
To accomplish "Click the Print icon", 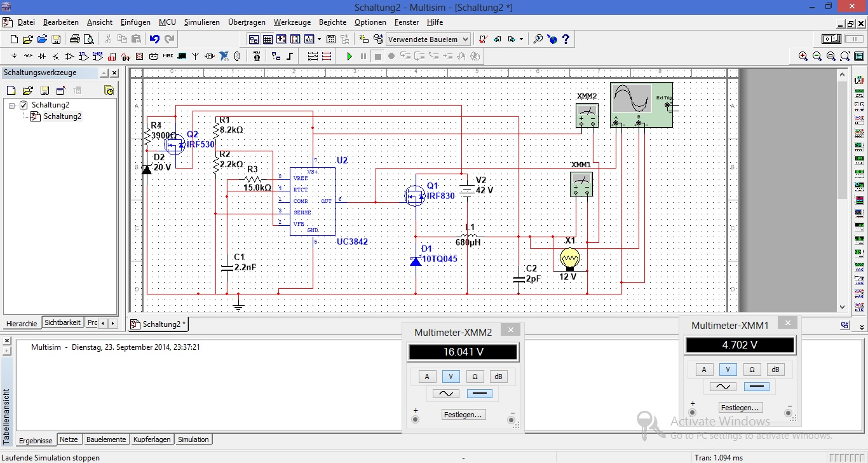I will pyautogui.click(x=74, y=39).
